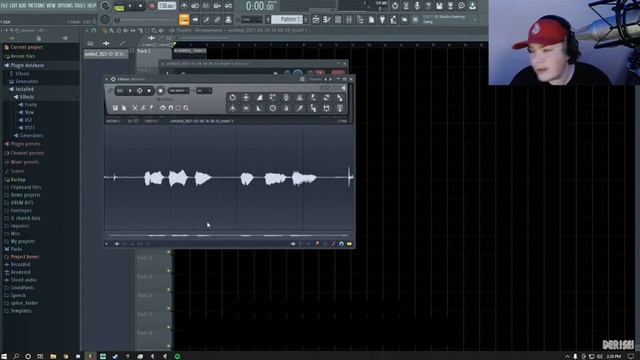Screen dimensions: 640x360
Task: Click Edison's circular arrow tool icon
Action: point(232,98)
